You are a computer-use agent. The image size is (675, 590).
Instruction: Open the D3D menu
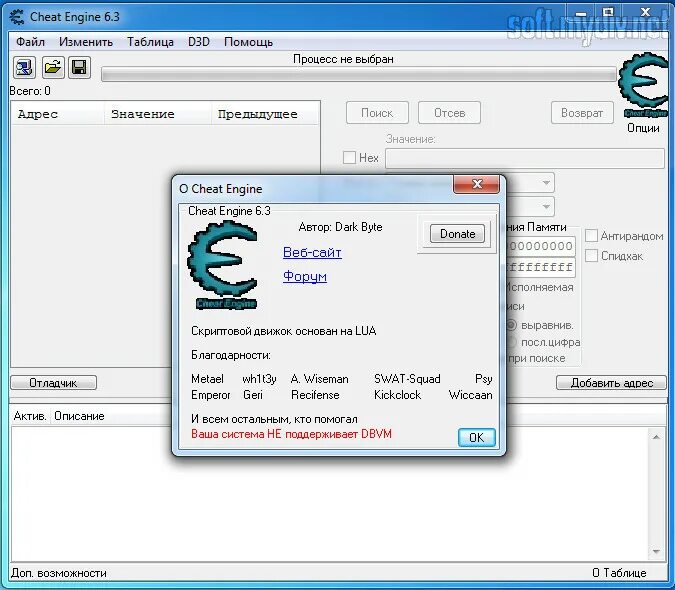click(x=199, y=42)
